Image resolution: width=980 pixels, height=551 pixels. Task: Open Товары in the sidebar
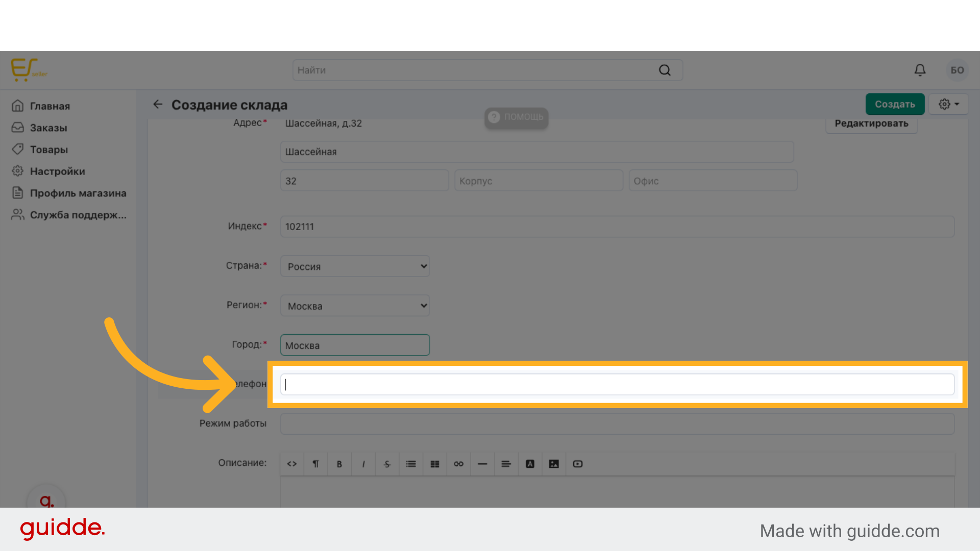pos(49,149)
